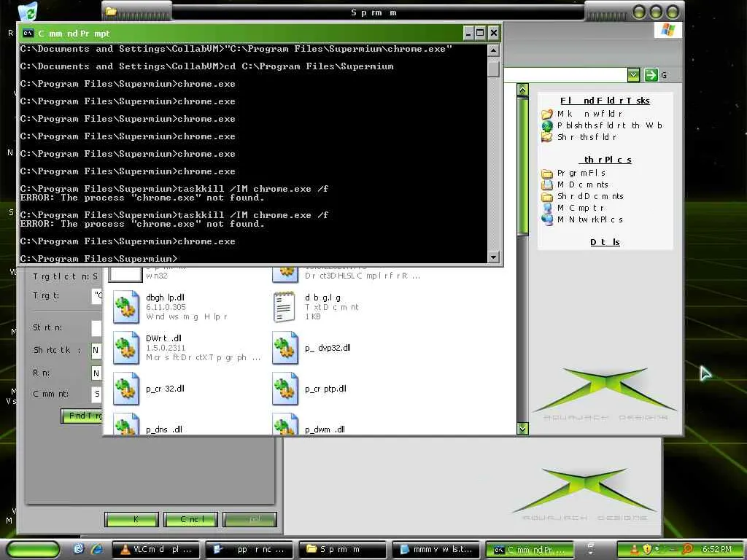Collapse the File and Folder Tasks section
The height and width of the screenshot is (560, 747).
click(605, 101)
